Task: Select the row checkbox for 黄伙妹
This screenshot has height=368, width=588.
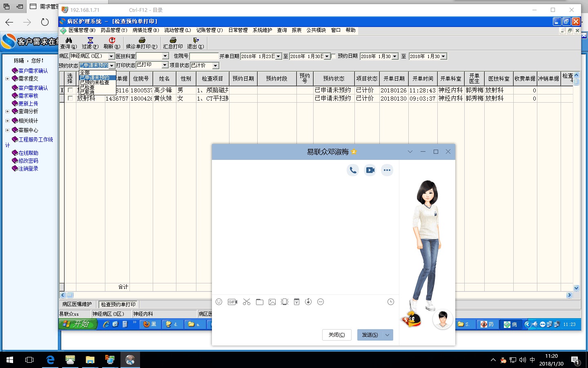Action: [x=70, y=99]
